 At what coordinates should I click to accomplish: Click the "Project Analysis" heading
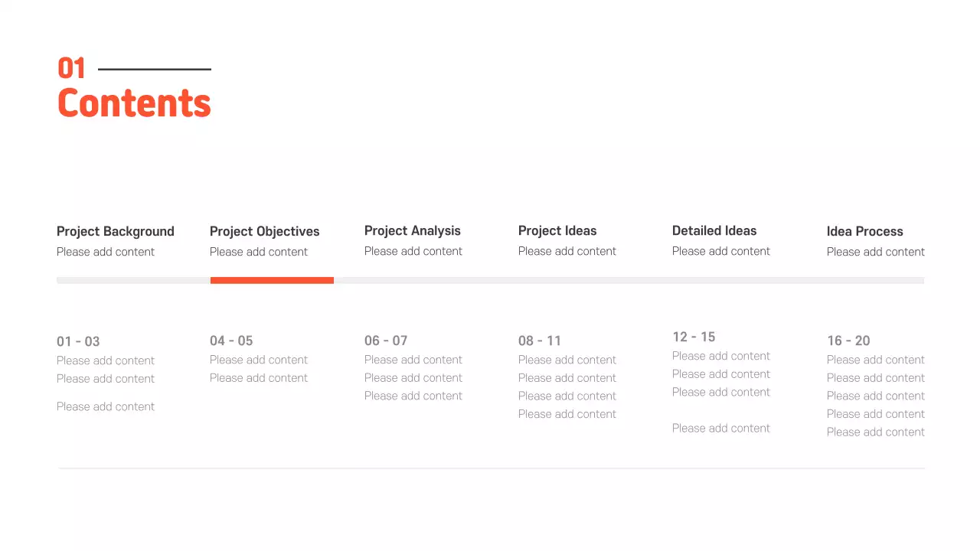tap(413, 230)
